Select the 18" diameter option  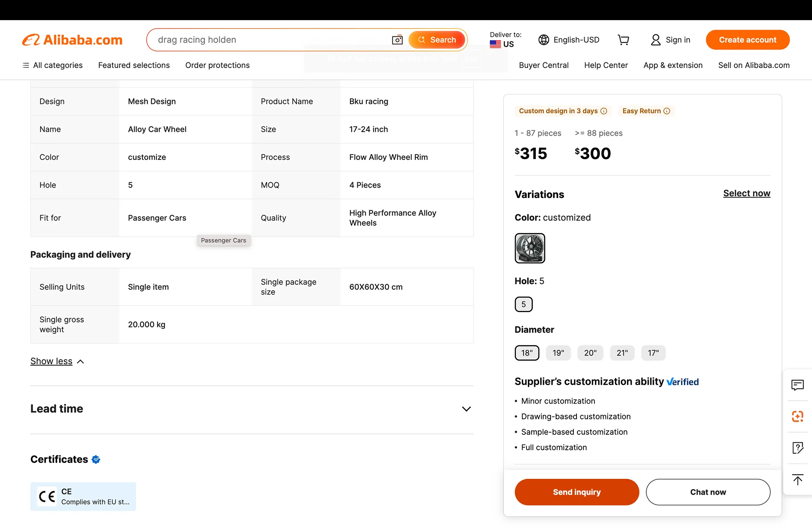point(527,353)
